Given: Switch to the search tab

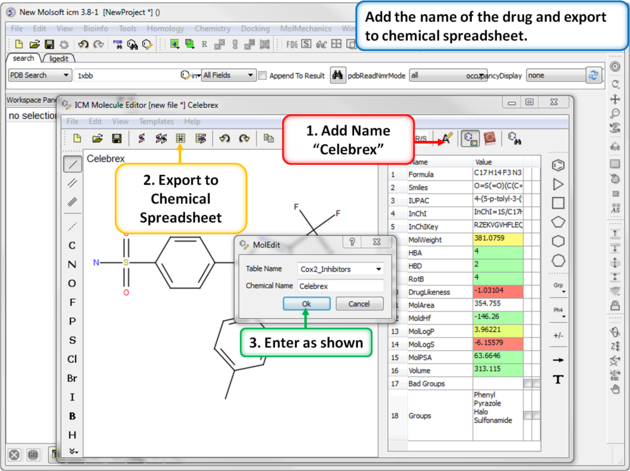Looking at the screenshot, I should 23,58.
